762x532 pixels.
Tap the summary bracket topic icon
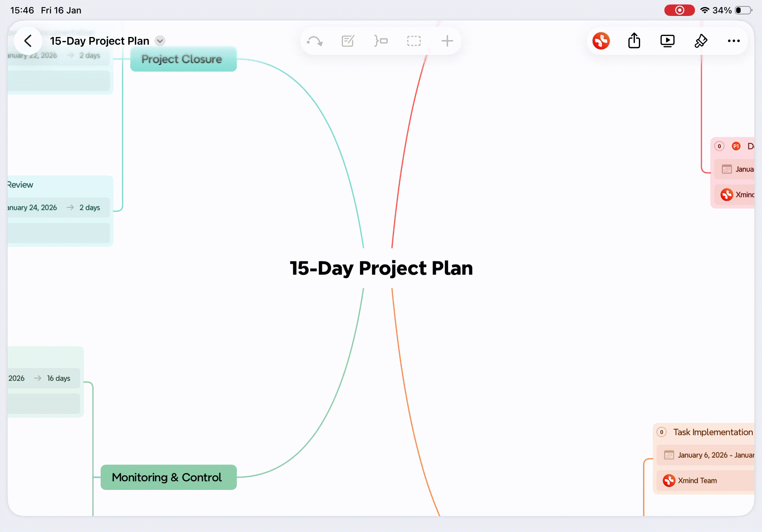[x=381, y=41]
